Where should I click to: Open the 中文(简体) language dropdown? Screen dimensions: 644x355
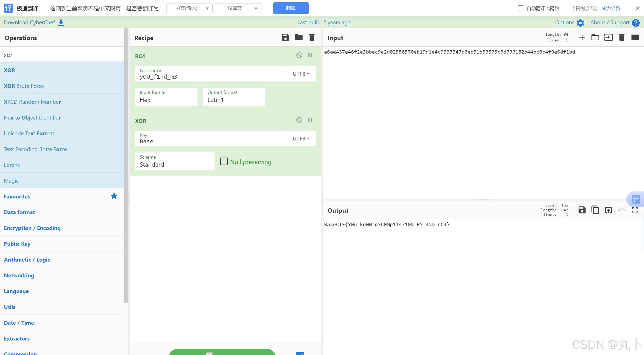pyautogui.click(x=189, y=8)
